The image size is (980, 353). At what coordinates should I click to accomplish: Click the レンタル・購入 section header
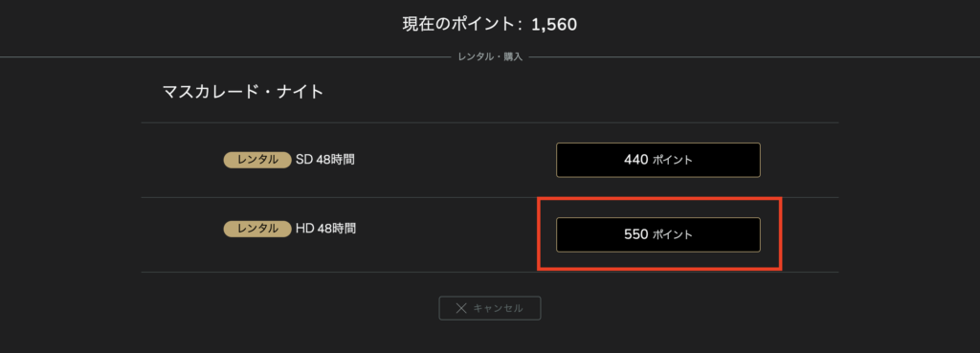pyautogui.click(x=489, y=57)
